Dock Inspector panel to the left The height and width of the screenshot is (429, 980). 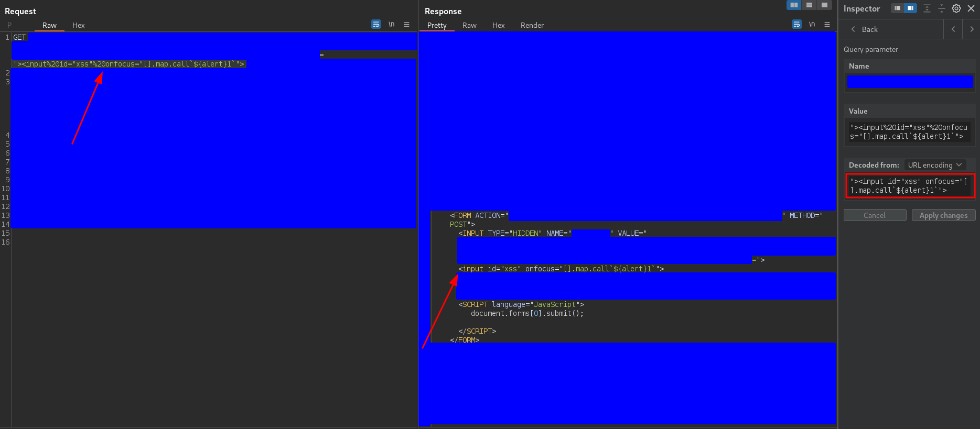pyautogui.click(x=897, y=8)
